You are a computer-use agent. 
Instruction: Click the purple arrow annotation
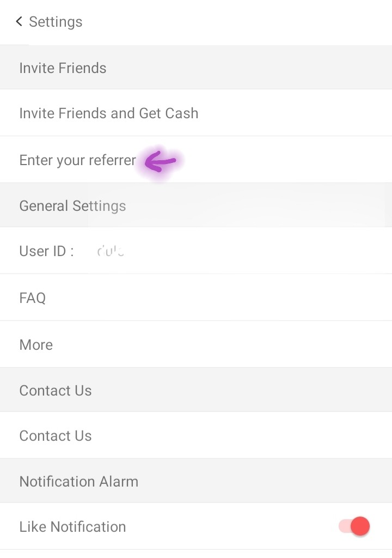pos(160,161)
